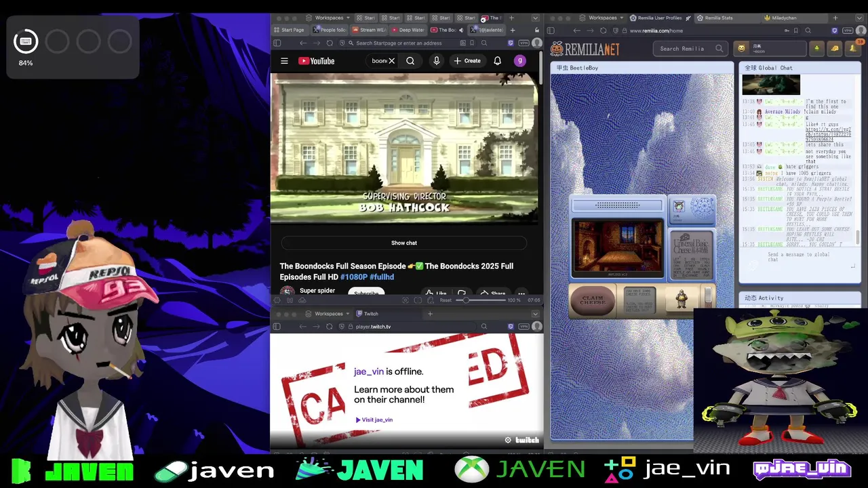Open new tab in Remilia browser window
Screen dimensions: 868x488
point(835,18)
